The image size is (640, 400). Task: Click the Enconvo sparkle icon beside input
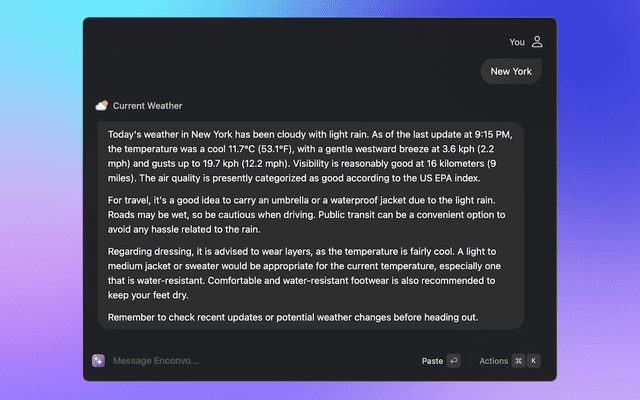click(x=98, y=361)
